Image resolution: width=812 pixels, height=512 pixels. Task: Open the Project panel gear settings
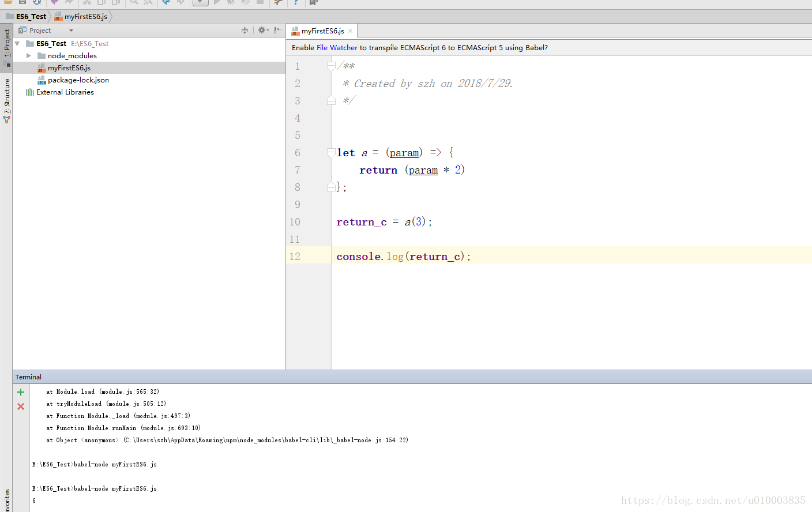click(x=263, y=30)
